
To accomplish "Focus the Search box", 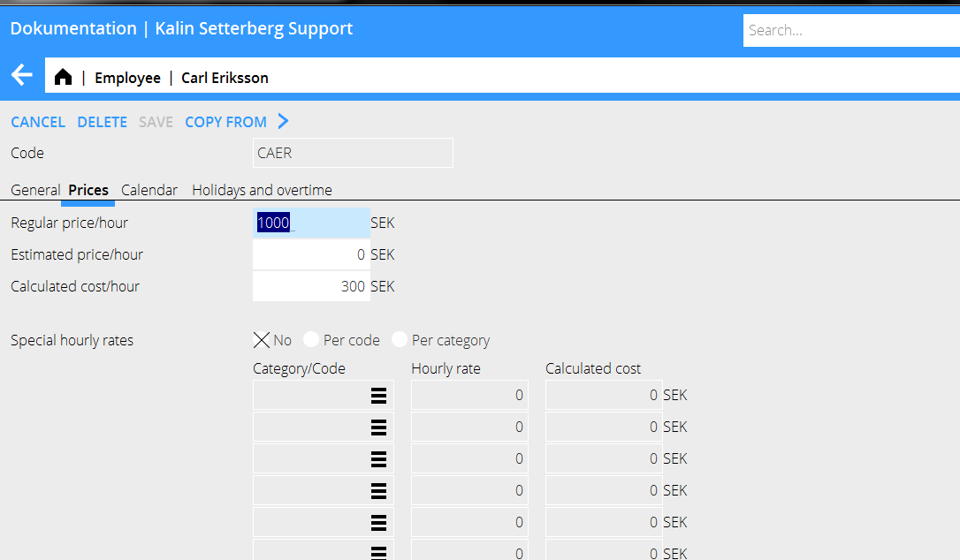I will tap(849, 30).
